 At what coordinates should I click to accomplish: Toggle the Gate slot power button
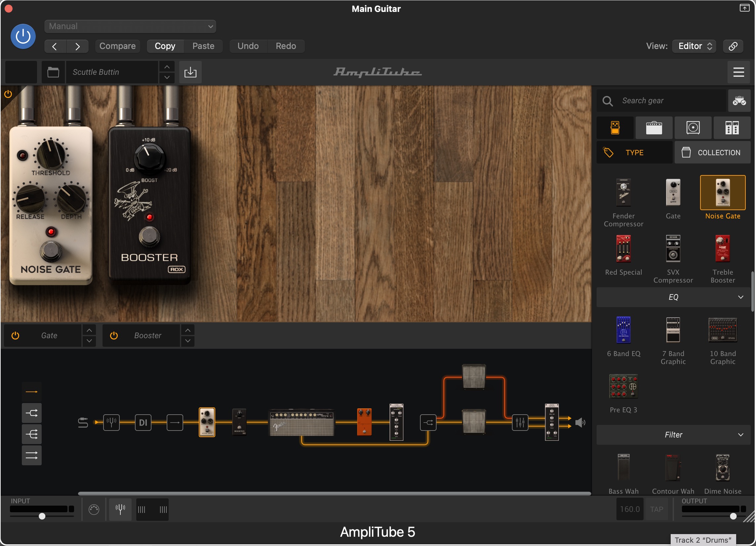(15, 336)
